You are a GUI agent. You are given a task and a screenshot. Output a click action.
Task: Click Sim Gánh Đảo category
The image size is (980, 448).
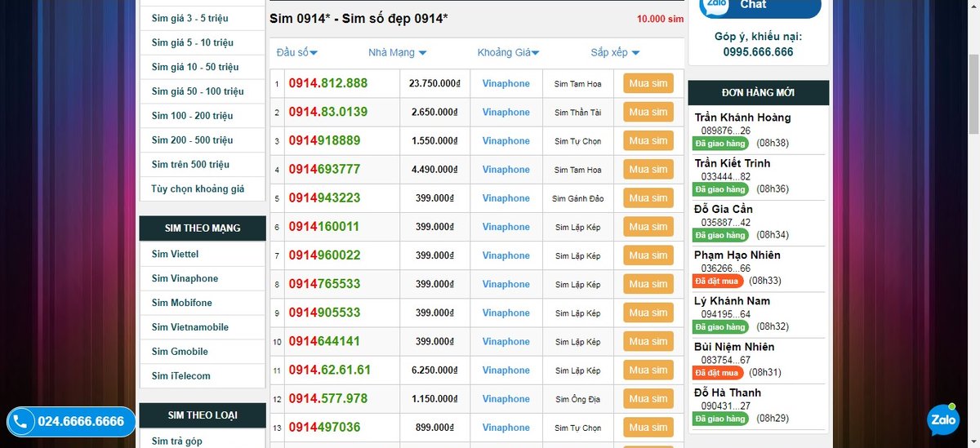click(x=577, y=198)
